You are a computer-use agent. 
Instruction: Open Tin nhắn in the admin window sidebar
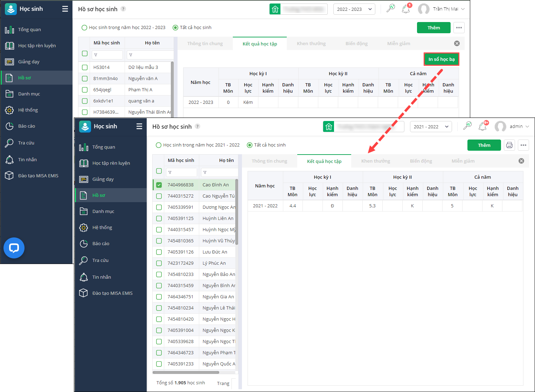pos(102,277)
